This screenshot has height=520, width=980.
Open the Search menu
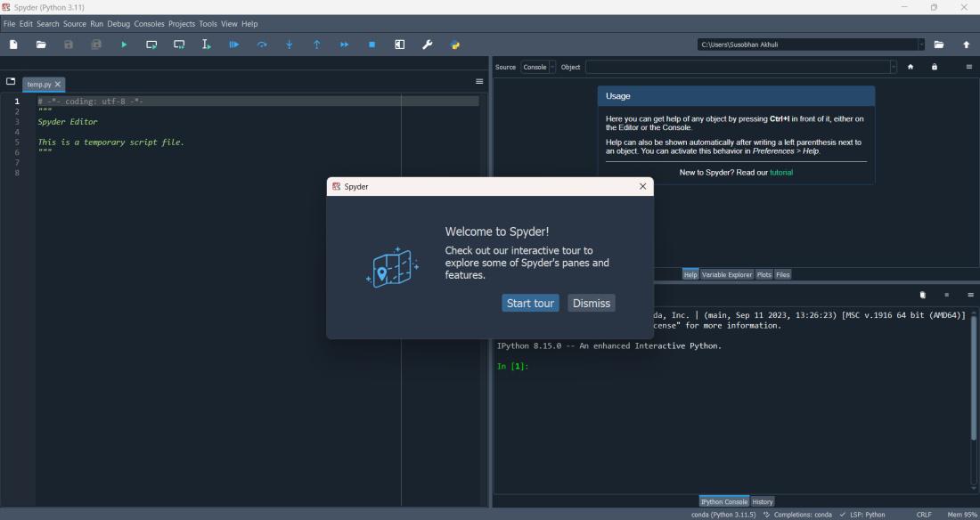tap(47, 24)
